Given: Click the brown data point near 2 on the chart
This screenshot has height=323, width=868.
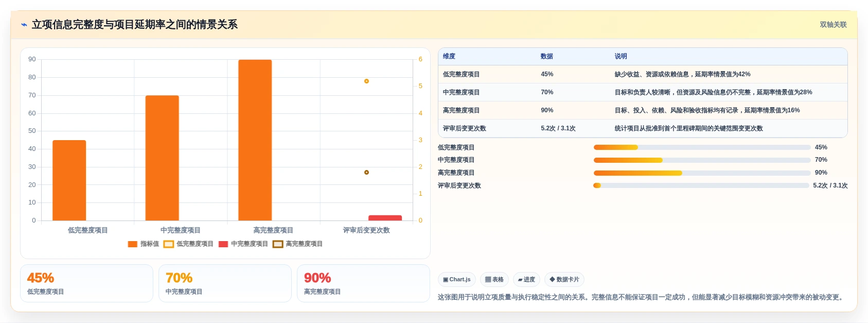Looking at the screenshot, I should 366,173.
